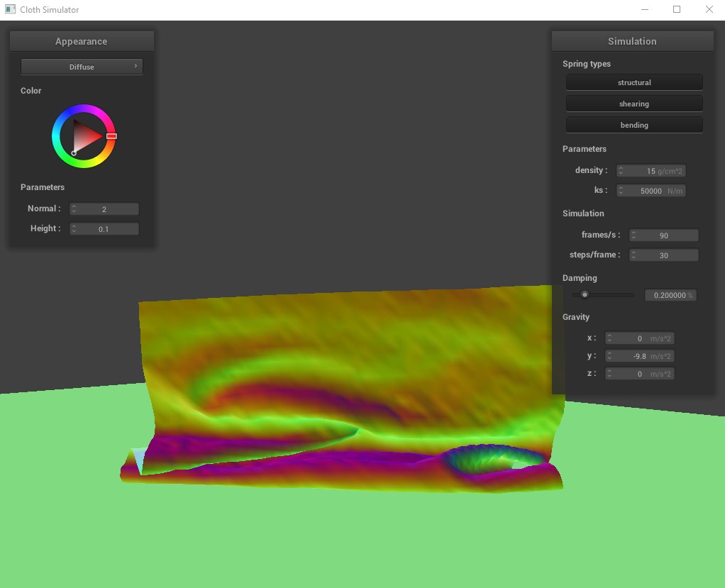
Task: Click the Gravity y stepper arrows
Action: pyautogui.click(x=609, y=356)
